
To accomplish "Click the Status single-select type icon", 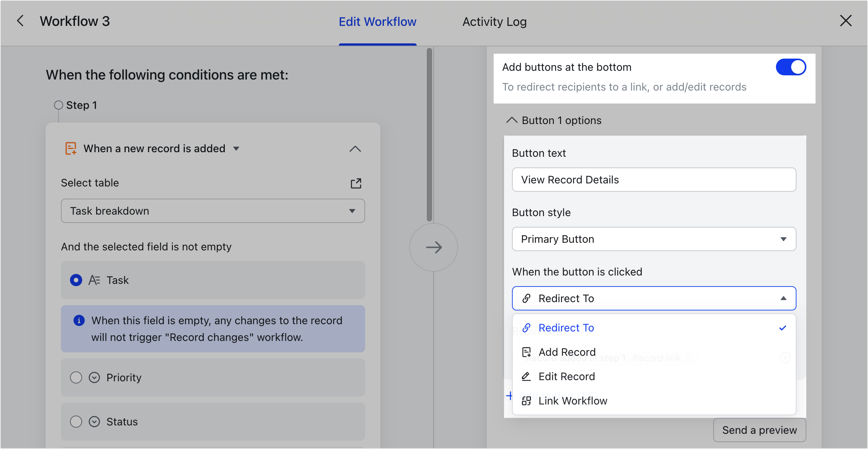I will (x=94, y=422).
